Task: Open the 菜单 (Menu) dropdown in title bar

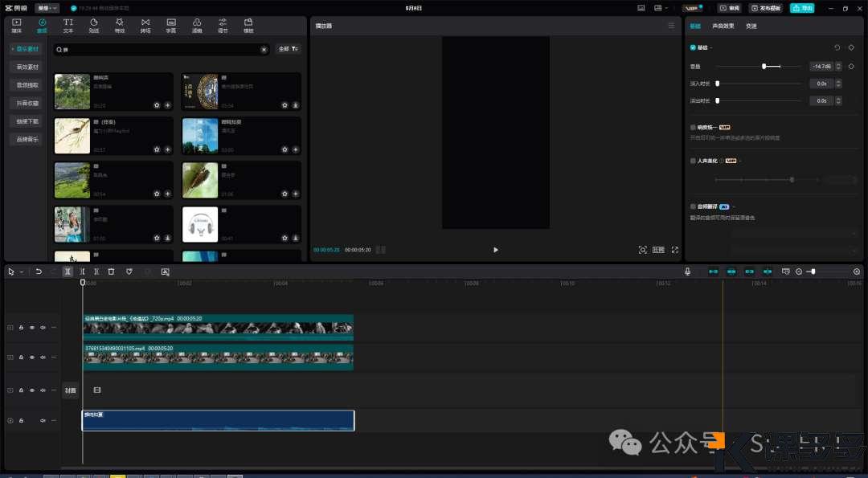Action: [47, 8]
